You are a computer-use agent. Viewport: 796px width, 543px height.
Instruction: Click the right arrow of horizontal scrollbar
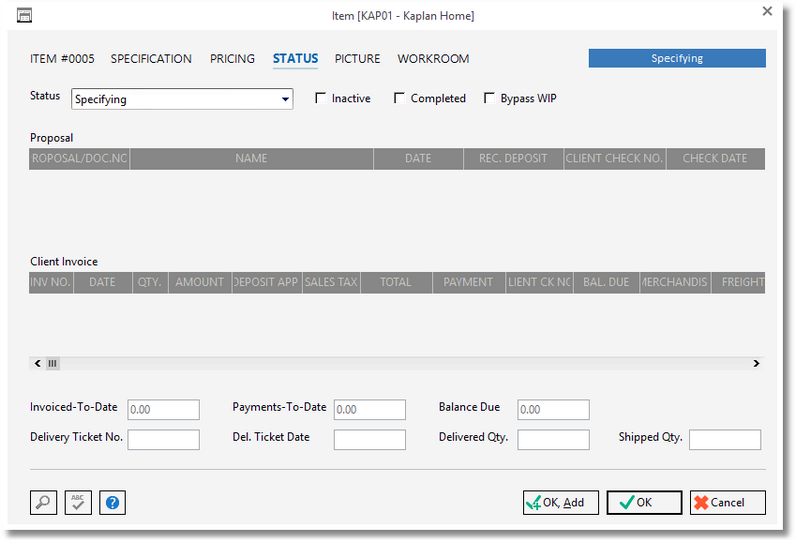pos(756,363)
